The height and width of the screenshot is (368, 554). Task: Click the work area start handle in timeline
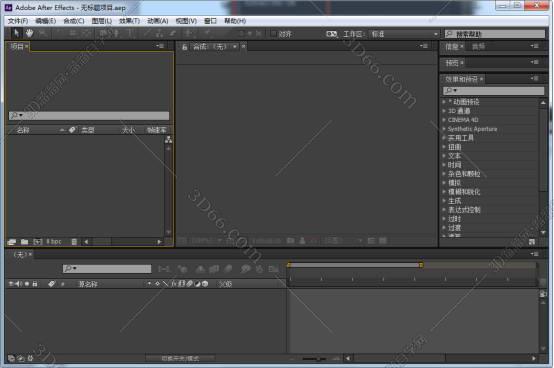[x=289, y=265]
